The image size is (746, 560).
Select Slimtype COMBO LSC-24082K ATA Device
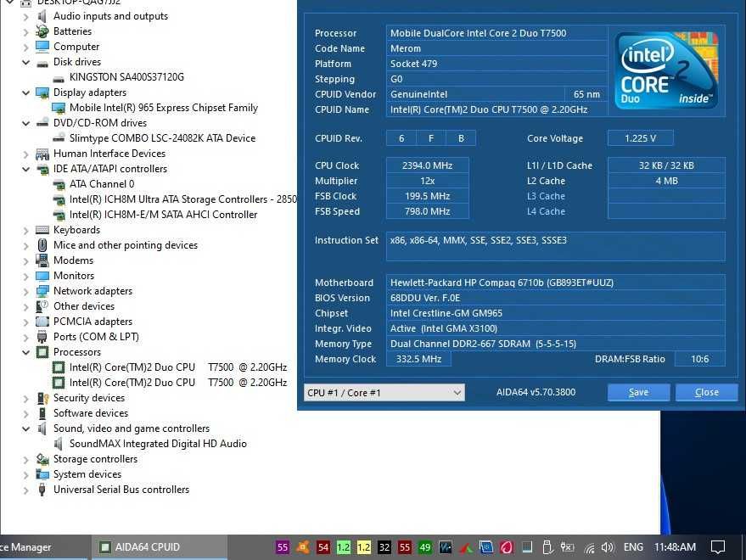coord(162,138)
